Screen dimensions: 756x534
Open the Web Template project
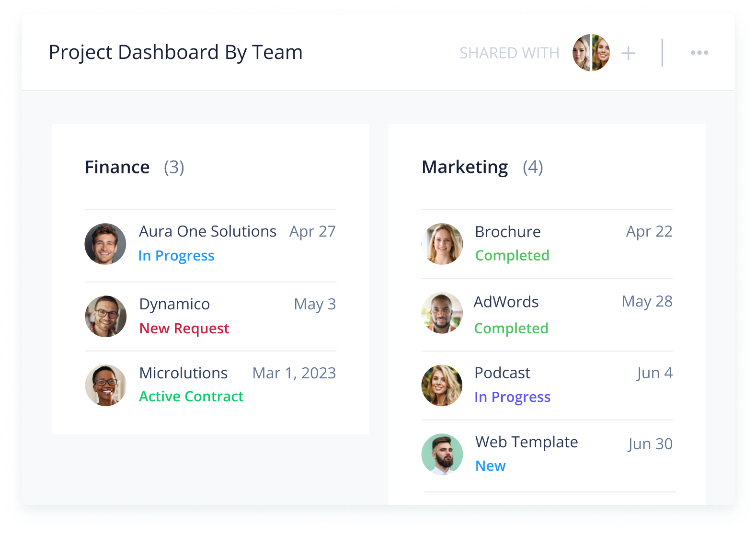click(527, 443)
